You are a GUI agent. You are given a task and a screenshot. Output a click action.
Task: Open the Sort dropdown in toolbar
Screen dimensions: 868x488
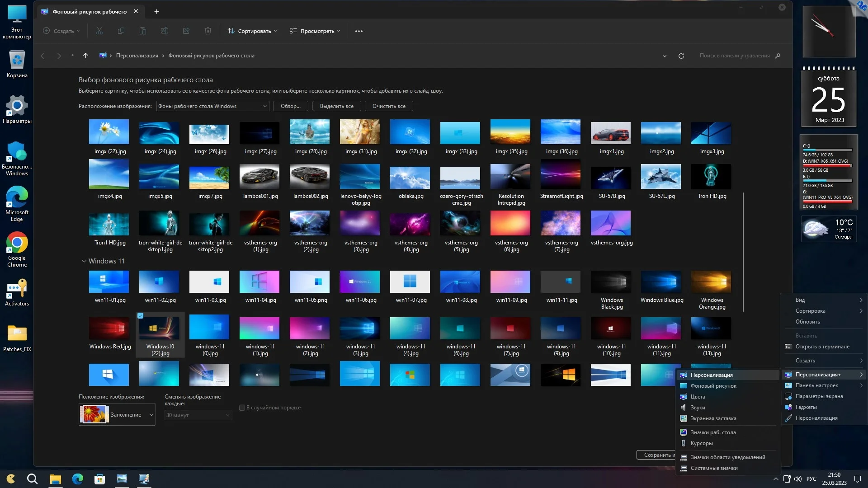click(x=252, y=31)
